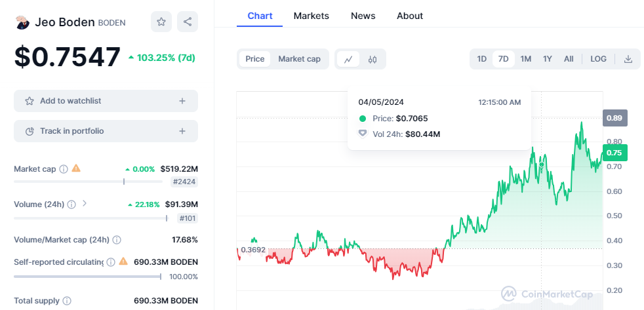Click tooltip price $0.7065

(412, 119)
